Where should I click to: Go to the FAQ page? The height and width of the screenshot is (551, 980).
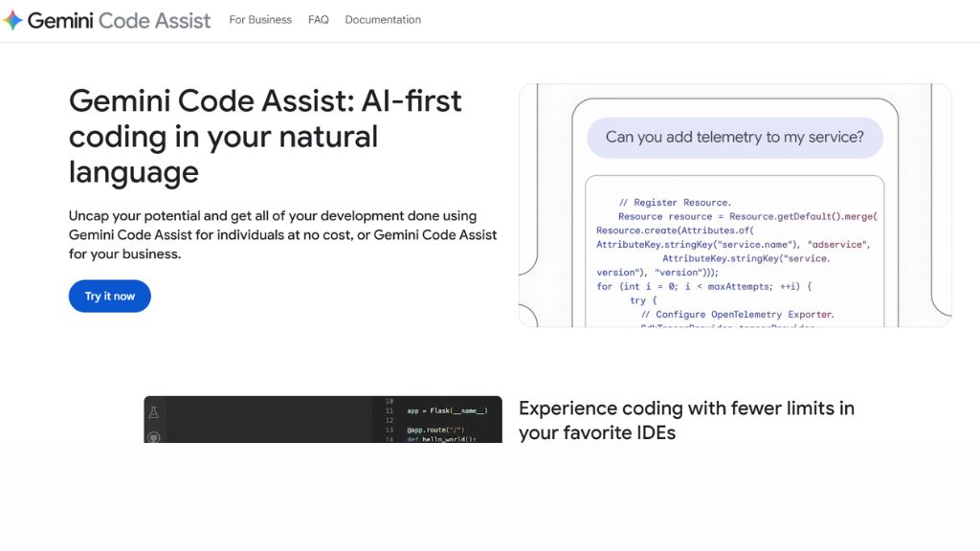[x=318, y=20]
